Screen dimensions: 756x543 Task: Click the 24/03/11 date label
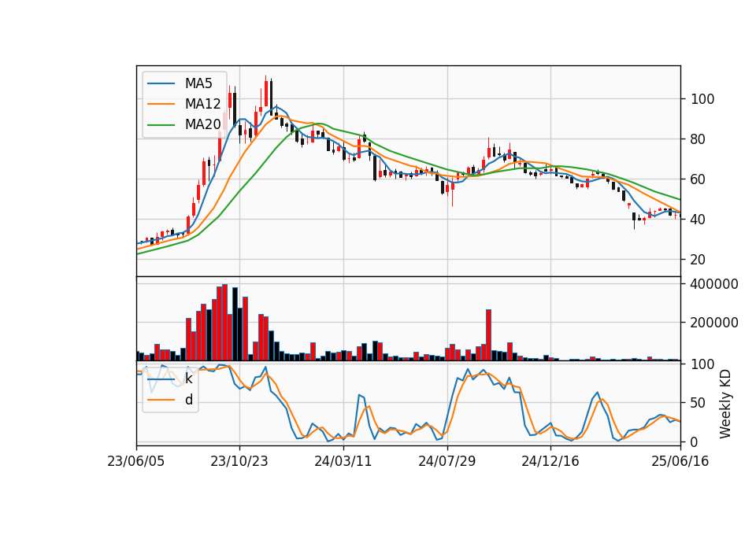point(343,462)
